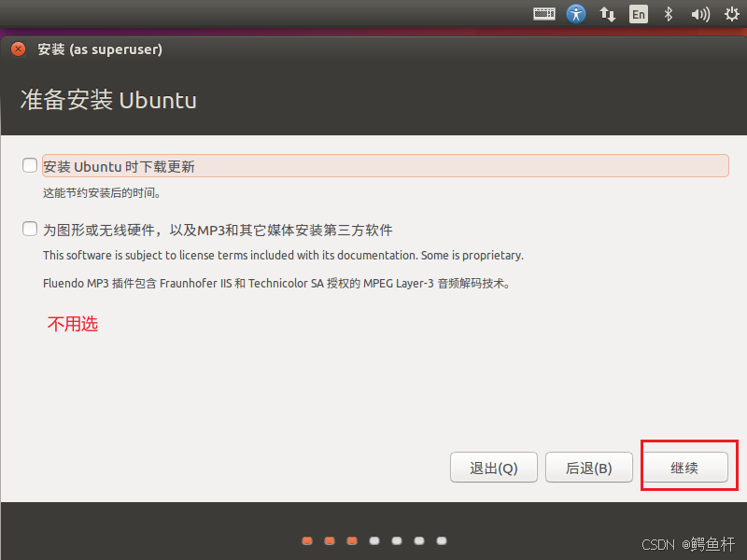Enable 安装 Ubuntu 时下载更新 checkbox
Viewport: 747px width, 560px height.
click(x=30, y=165)
